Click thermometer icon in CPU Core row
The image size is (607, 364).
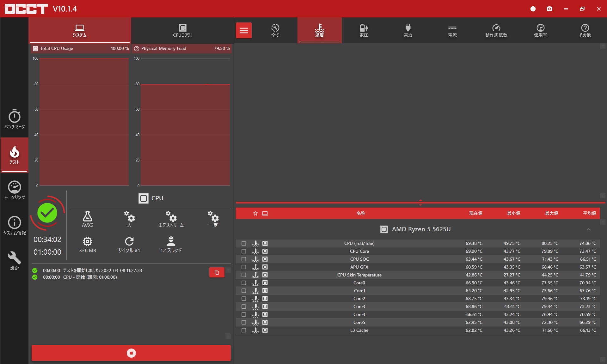(x=255, y=251)
